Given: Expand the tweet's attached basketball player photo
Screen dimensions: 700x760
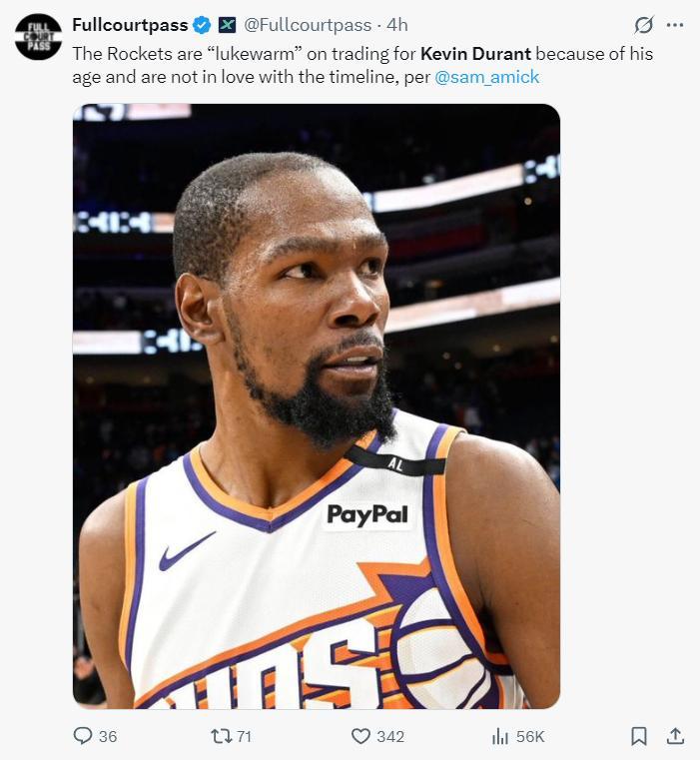Looking at the screenshot, I should pos(316,405).
